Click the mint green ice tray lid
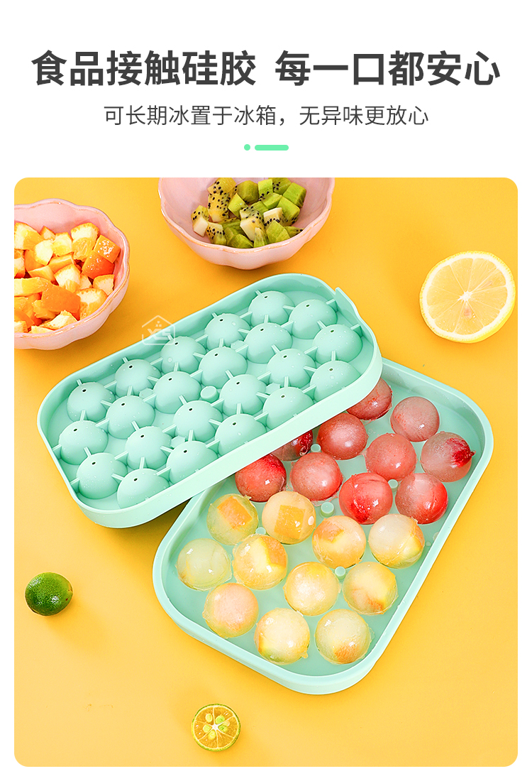 pos(209,398)
